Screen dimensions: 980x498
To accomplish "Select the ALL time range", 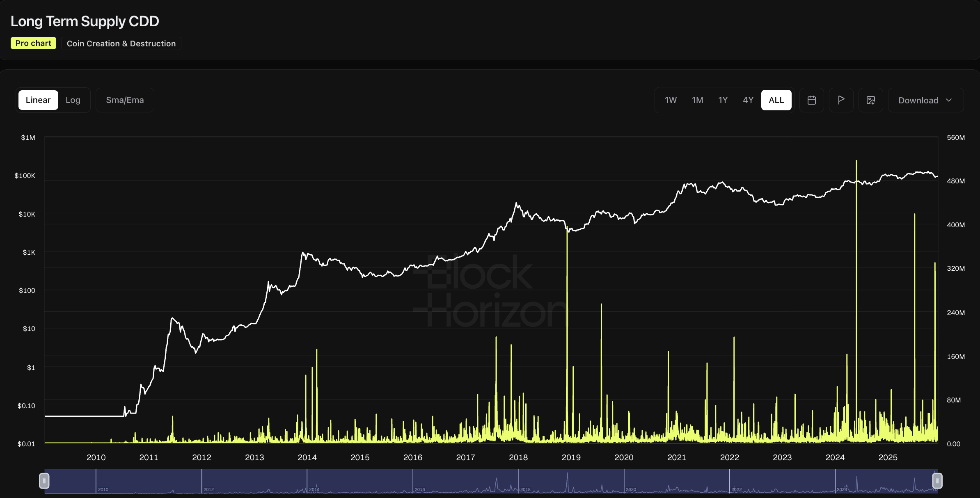I will click(776, 100).
